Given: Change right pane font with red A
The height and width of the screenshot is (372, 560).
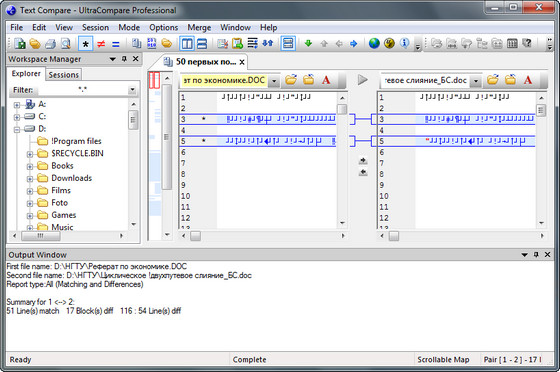Looking at the screenshot, I should tap(528, 80).
